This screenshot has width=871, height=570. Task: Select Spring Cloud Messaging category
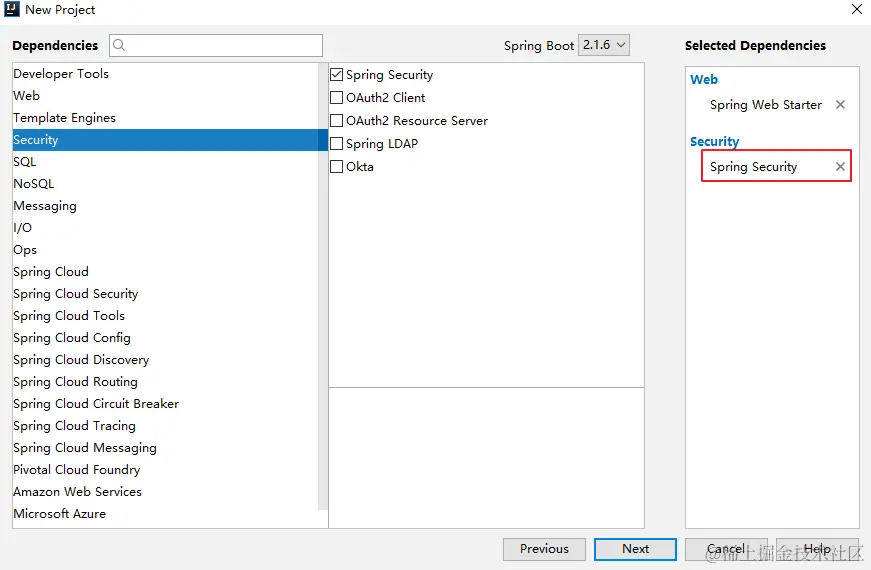(x=166, y=448)
